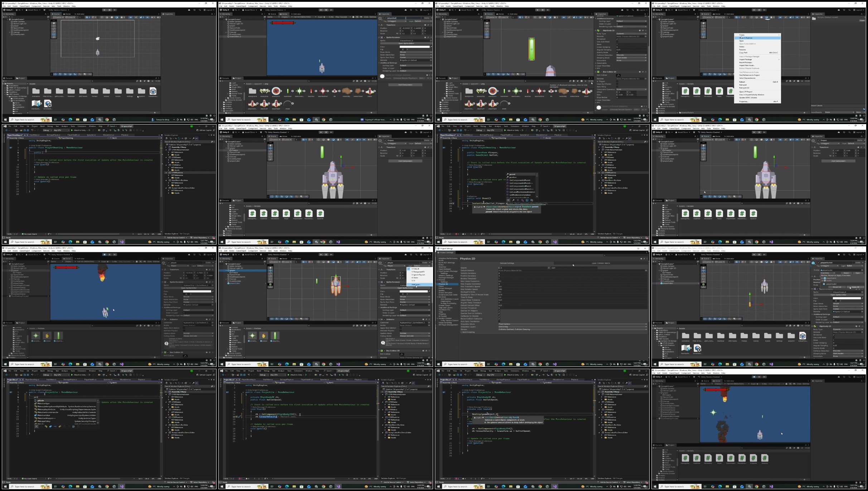
Task: Open Sprite-Lit-Default Material picker in Bullet-layer inspector
Action: pos(862,311)
